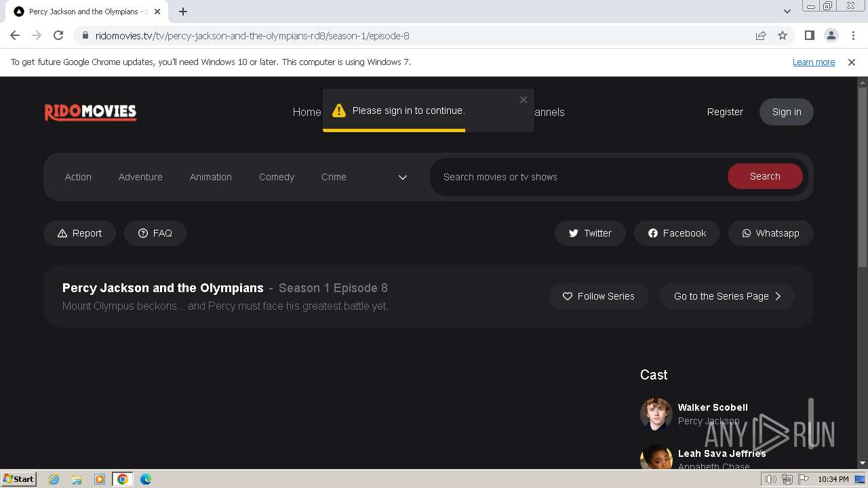Open the tab search dropdown

point(787,12)
